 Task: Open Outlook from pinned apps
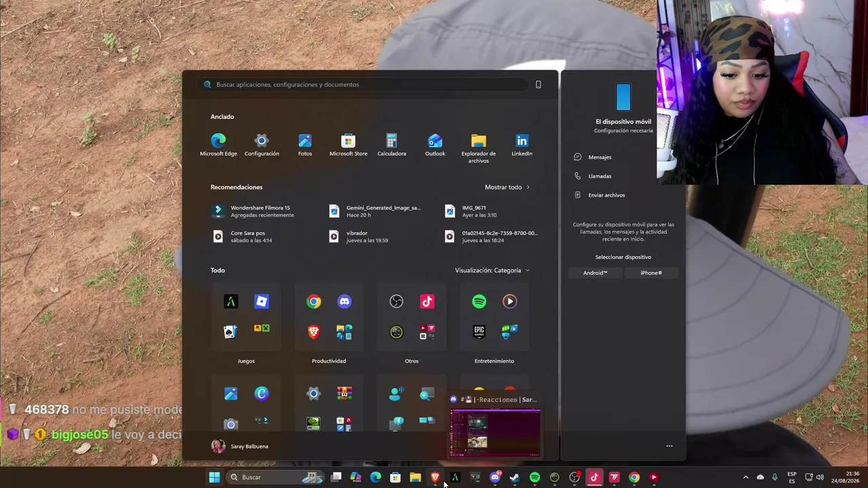coord(435,145)
